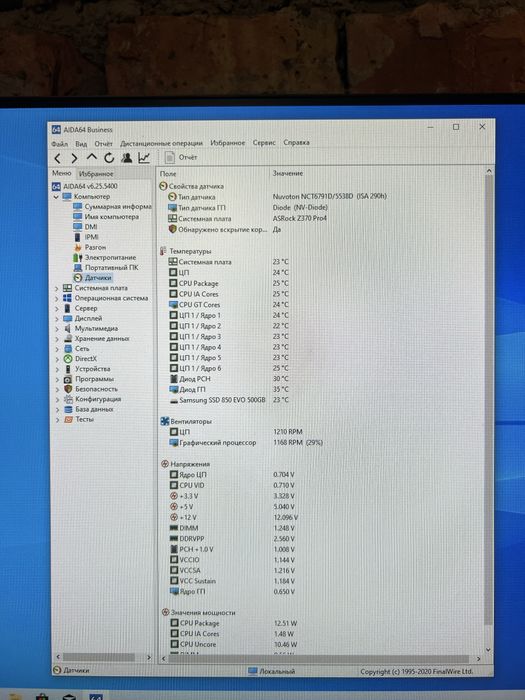Expand the Сервер tree node
The width and height of the screenshot is (525, 700).
pyautogui.click(x=57, y=308)
